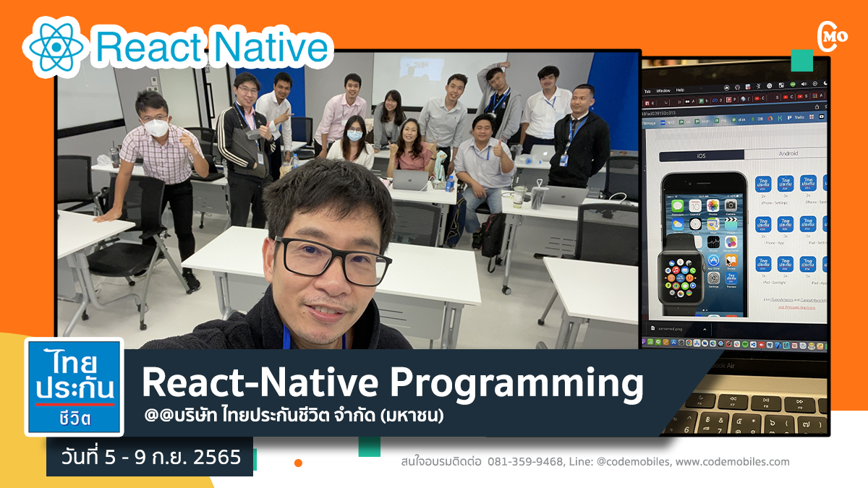Screen dimensions: 868x488
Task: Open the unnamed.png downloaded file
Action: pyautogui.click(x=665, y=329)
